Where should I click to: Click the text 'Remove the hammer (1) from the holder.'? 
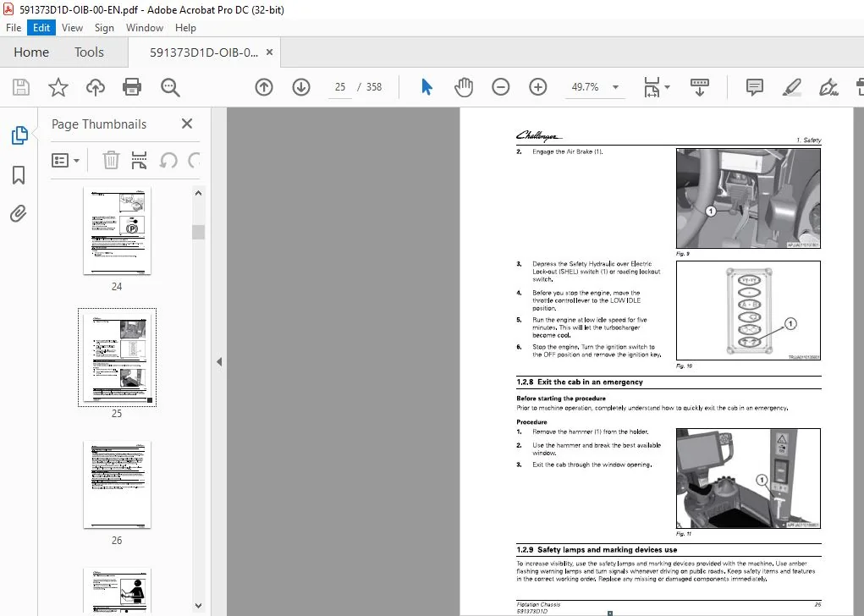590,432
